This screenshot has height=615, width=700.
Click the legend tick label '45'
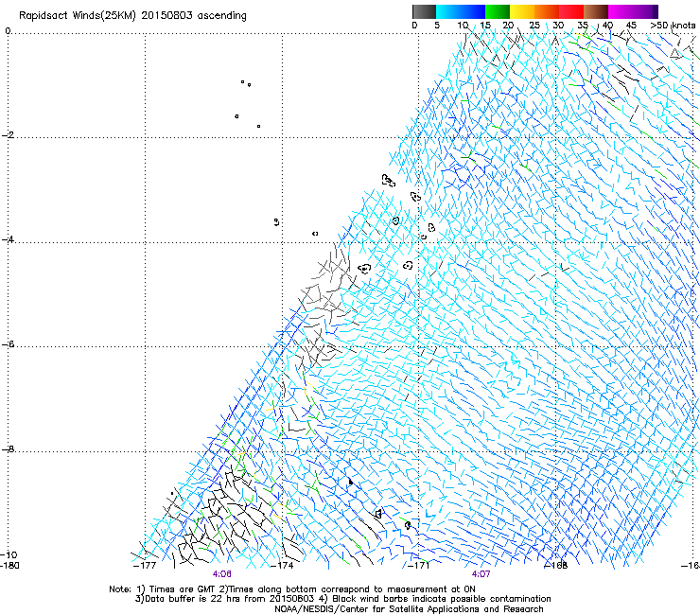pyautogui.click(x=631, y=26)
